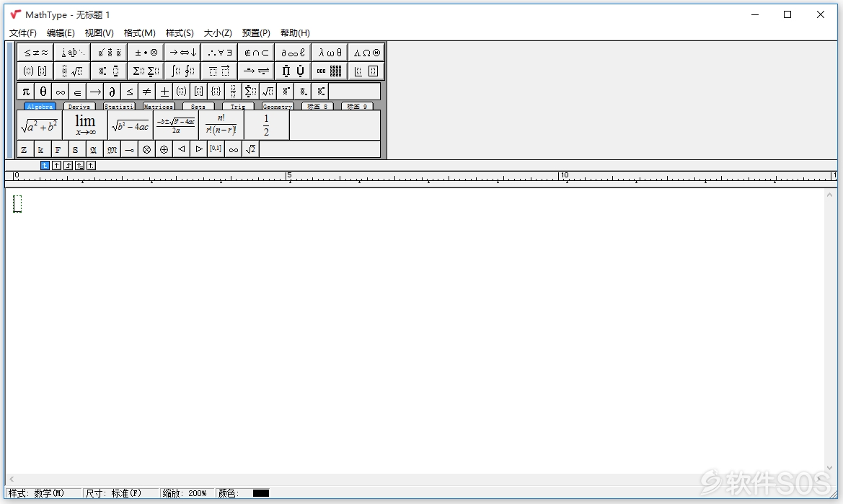Open the 预置(P) menu
This screenshot has height=504, width=843.
256,32
